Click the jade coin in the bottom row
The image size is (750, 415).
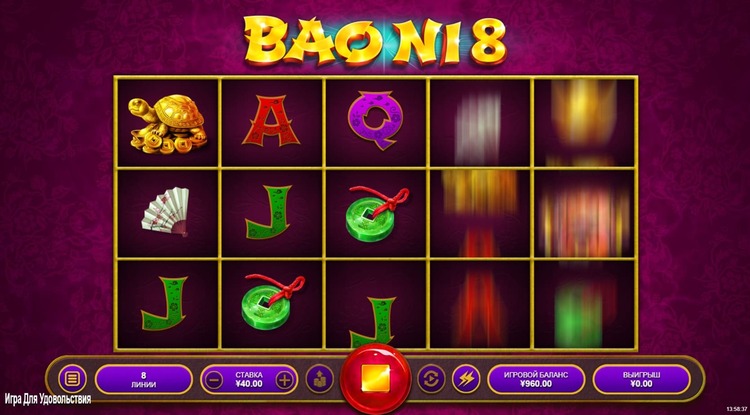(272, 302)
